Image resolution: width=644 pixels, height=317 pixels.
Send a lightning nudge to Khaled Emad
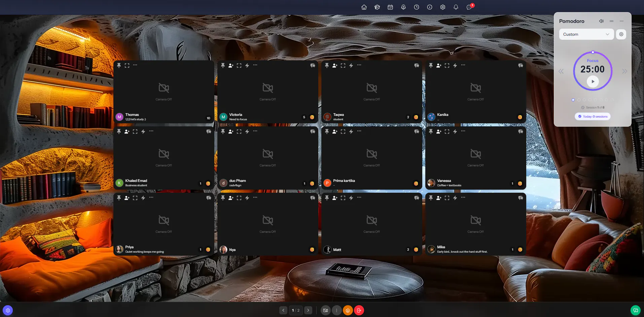[x=143, y=131]
